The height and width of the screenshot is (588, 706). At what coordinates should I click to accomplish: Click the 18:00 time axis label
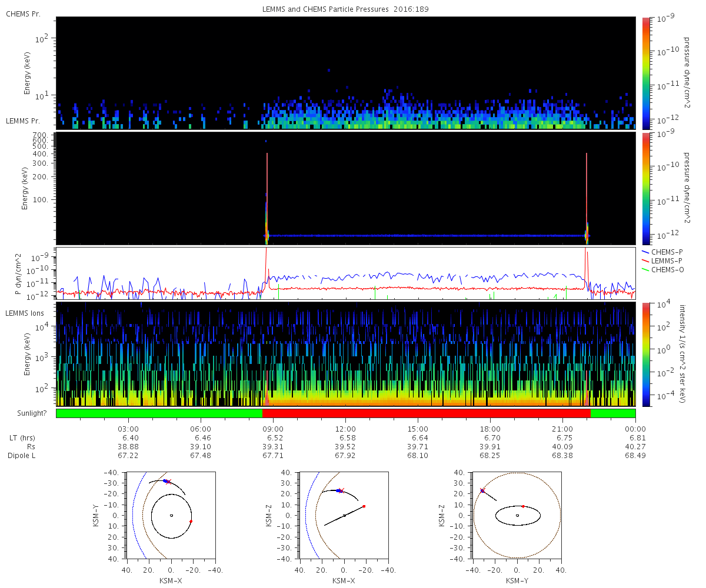pyautogui.click(x=490, y=429)
